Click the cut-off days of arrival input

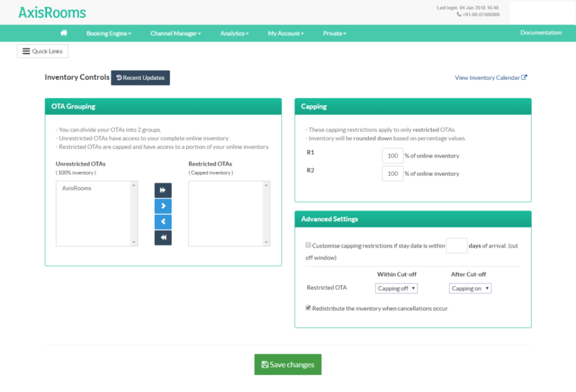coord(457,246)
